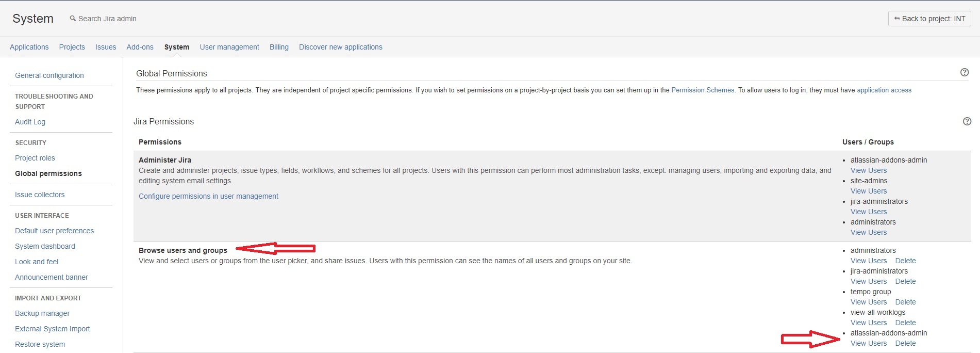Delete view-all-worklogs group permission
Screen dimensions: 980x353
[905, 323]
